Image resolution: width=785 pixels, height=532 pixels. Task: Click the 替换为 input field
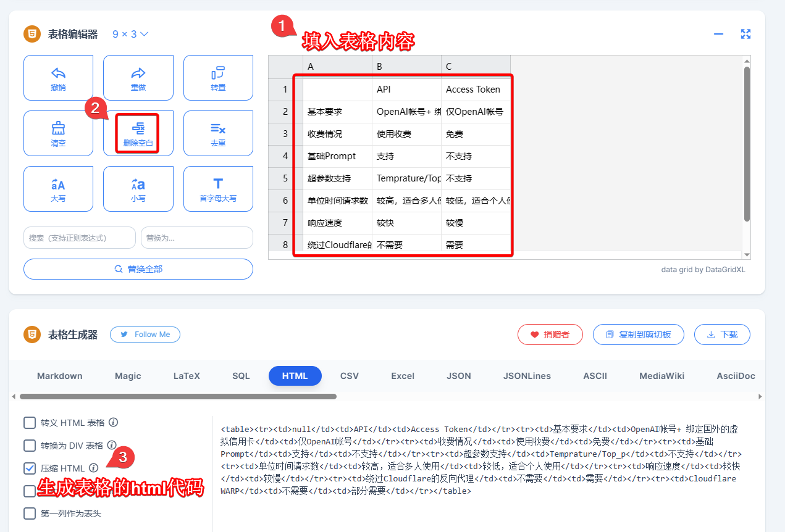197,238
